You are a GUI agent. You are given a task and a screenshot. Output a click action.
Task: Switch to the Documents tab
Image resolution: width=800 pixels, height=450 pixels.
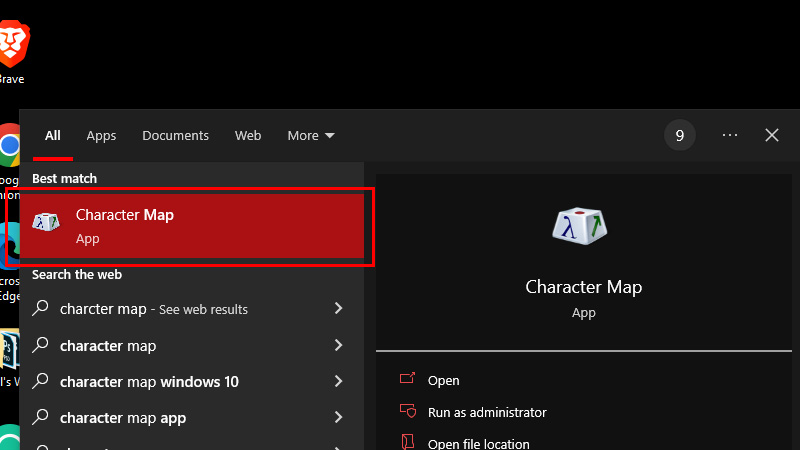pos(176,136)
